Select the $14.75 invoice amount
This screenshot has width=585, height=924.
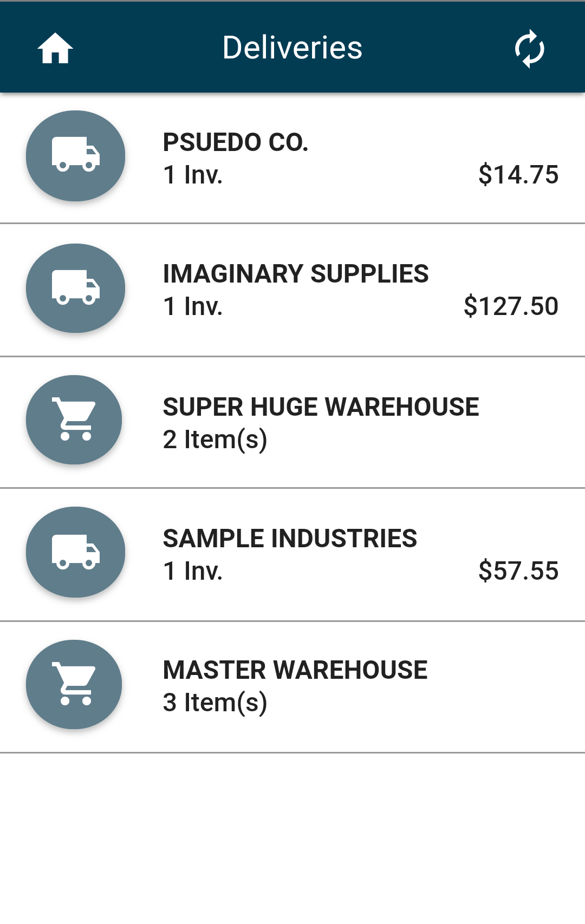(x=518, y=174)
